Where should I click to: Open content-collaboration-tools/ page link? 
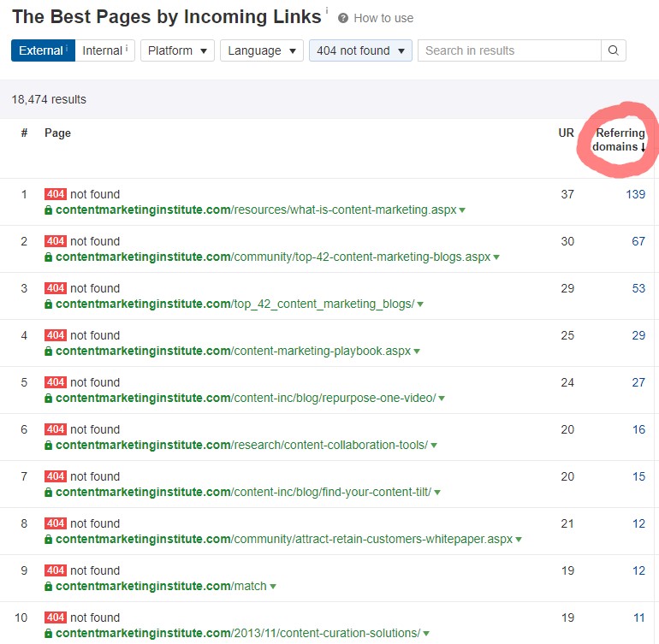click(241, 446)
